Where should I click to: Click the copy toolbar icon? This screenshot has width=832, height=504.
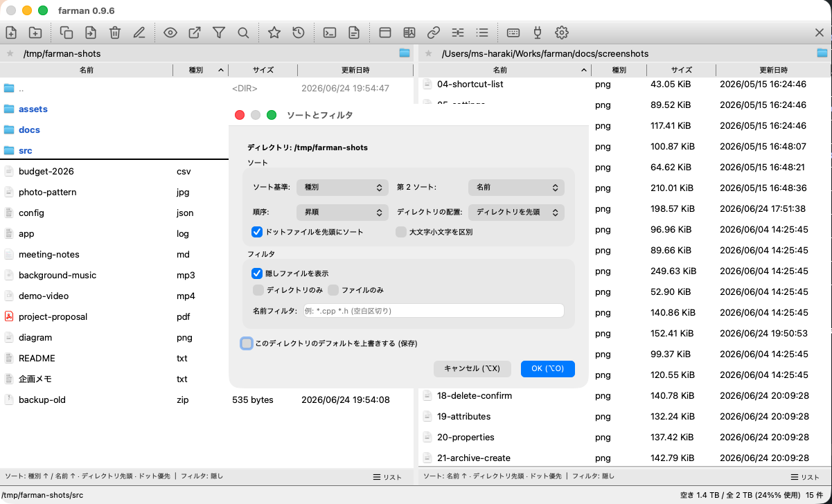point(67,33)
